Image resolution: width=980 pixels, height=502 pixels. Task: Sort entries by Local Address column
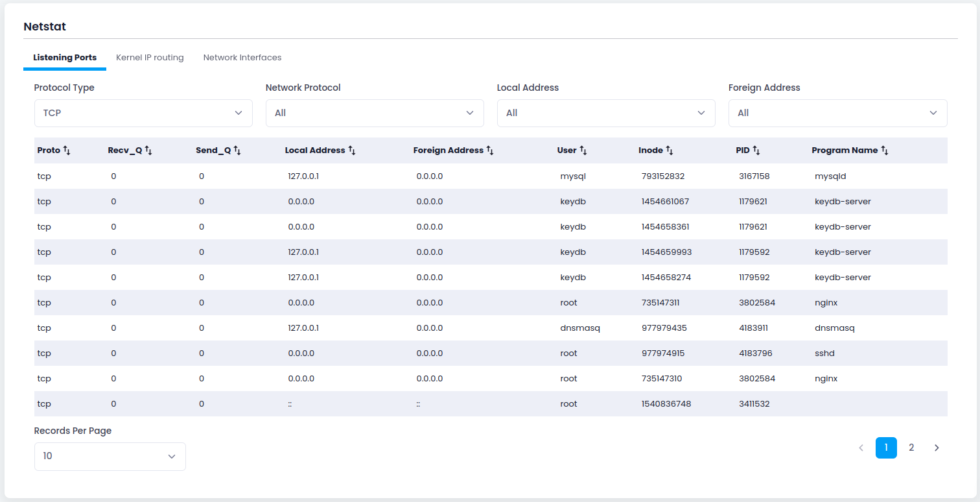[352, 150]
